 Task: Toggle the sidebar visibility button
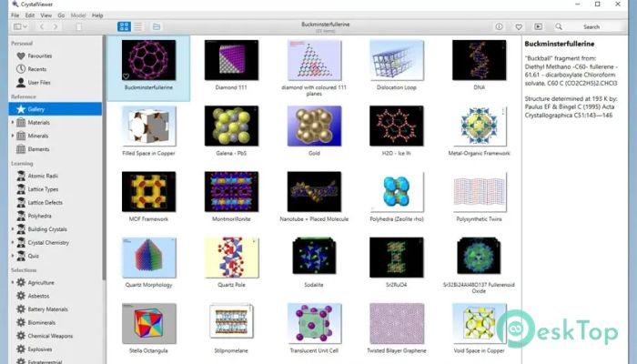tap(19, 26)
